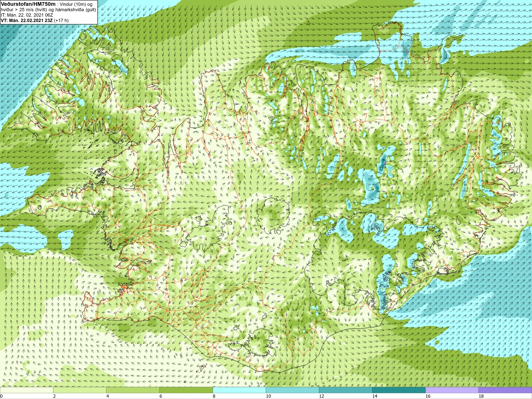Screen dimensions: 532x399
Task: Click the light purple 16–18 m/s legend swatch
Action: pyautogui.click(x=452, y=390)
